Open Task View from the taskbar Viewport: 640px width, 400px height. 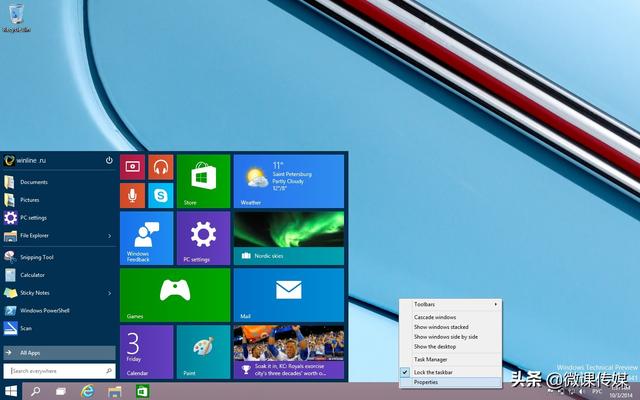61,392
